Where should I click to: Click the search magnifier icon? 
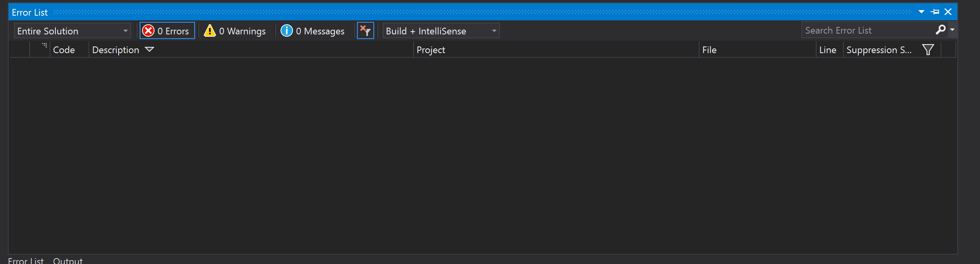point(941,30)
